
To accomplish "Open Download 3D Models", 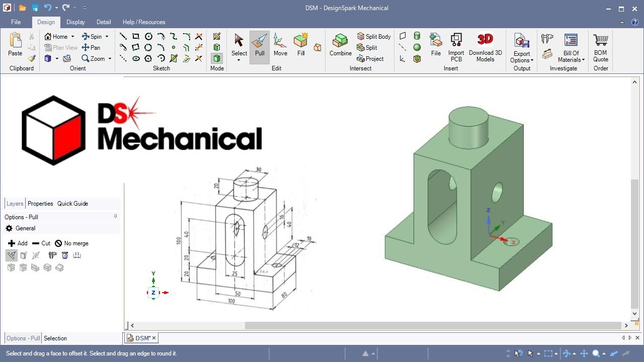I will 485,46.
